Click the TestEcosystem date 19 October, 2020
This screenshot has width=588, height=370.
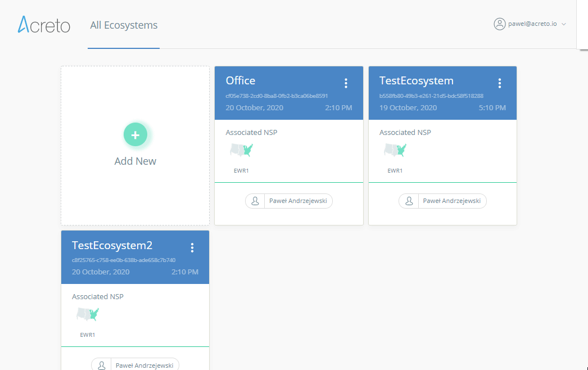click(x=408, y=108)
